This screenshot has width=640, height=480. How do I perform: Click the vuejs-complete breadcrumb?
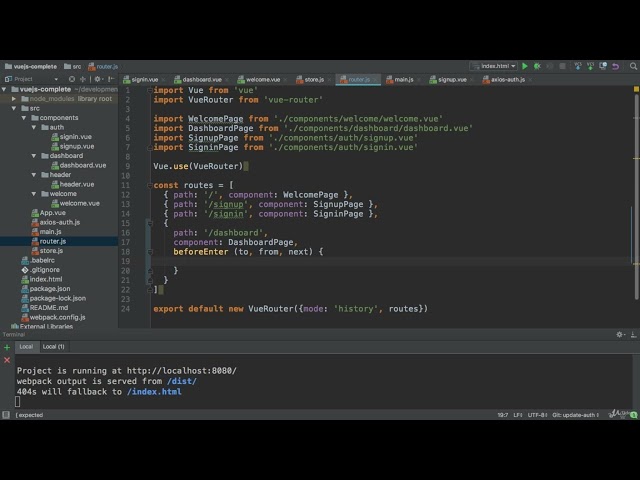31,66
